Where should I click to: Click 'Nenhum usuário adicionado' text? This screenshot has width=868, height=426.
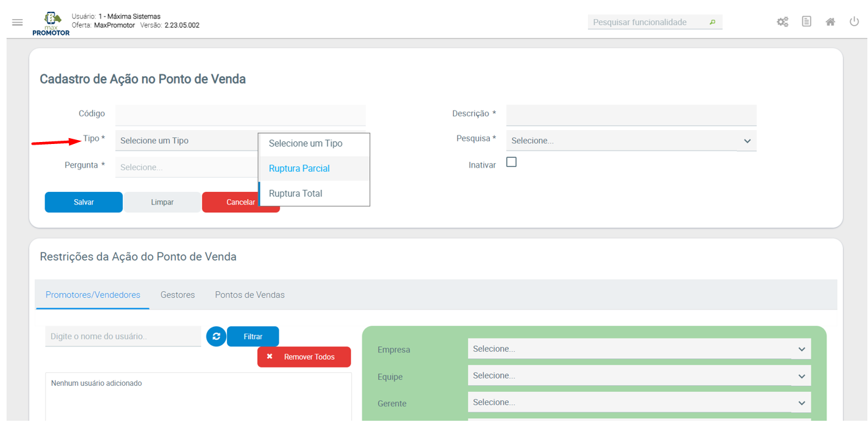click(97, 383)
